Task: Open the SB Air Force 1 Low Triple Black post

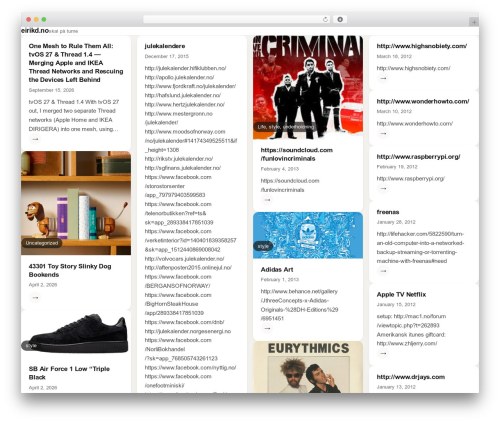Action: pyautogui.click(x=69, y=373)
